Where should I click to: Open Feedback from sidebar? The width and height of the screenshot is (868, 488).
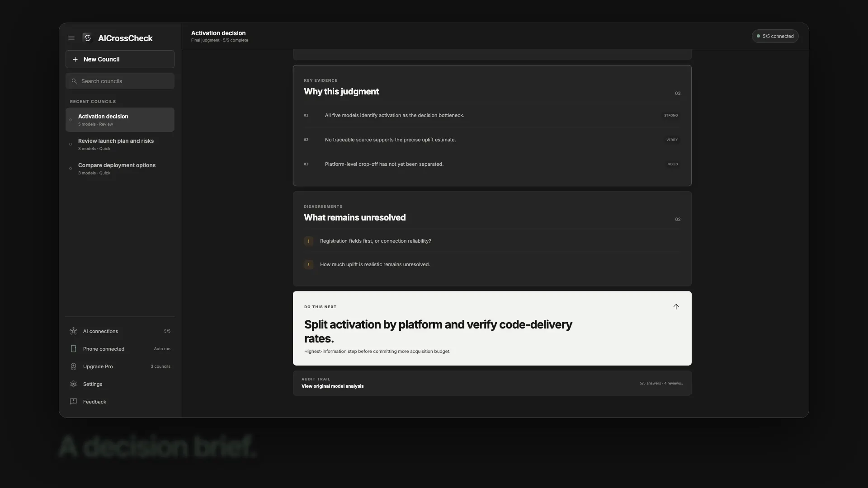coord(120,402)
